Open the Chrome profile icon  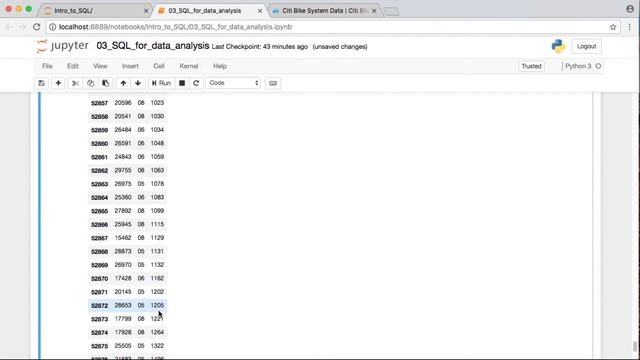630,9
